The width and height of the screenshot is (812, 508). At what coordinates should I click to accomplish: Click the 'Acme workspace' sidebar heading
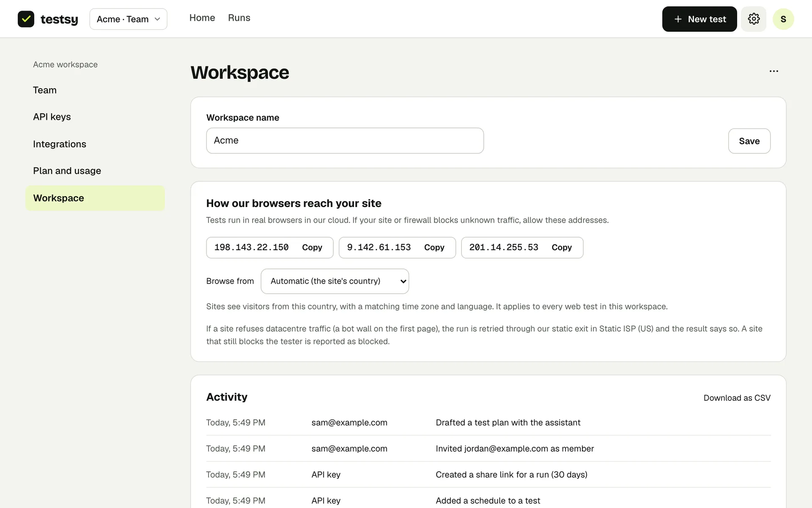(65, 64)
